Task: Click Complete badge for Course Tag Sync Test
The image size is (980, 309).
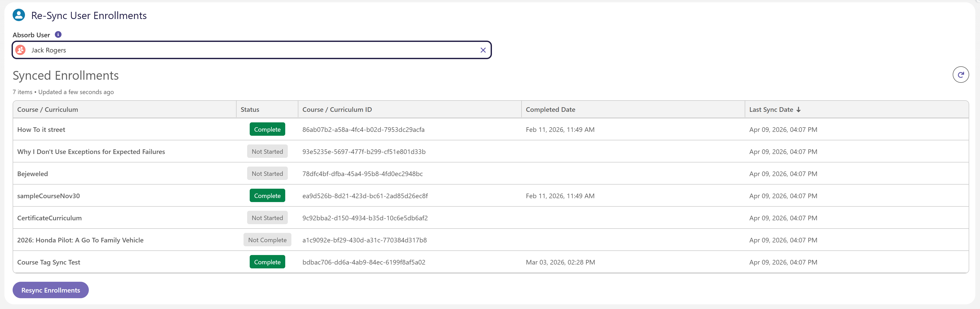Action: pos(267,262)
